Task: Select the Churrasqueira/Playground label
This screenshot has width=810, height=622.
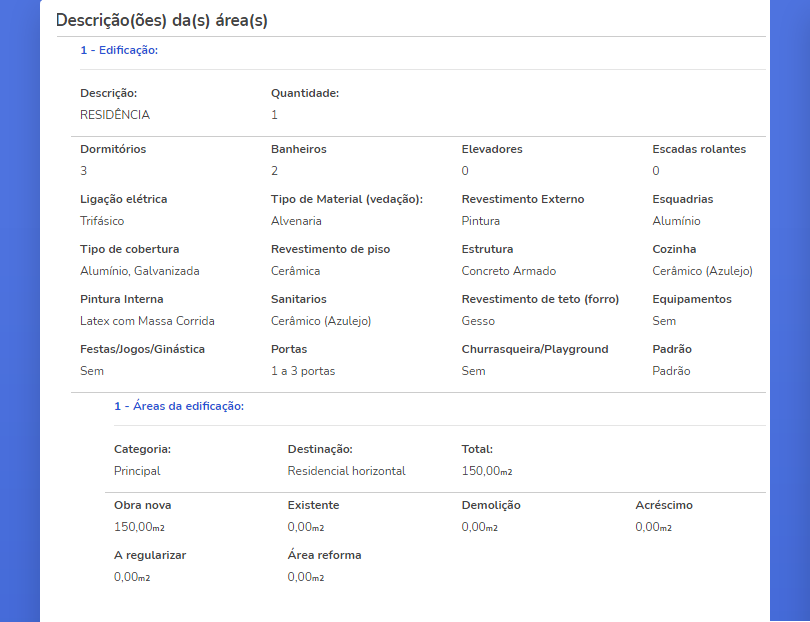Action: [535, 349]
